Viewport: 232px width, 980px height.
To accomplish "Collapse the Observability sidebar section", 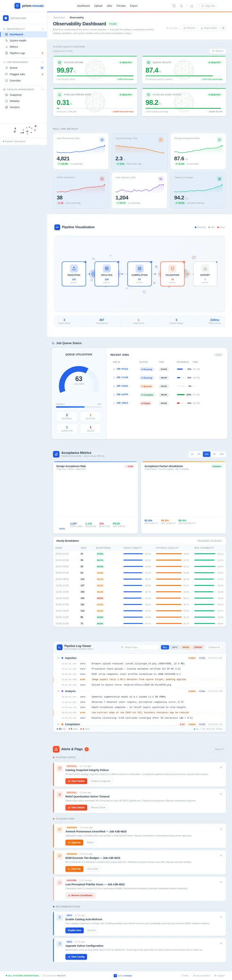I will tap(43, 29).
